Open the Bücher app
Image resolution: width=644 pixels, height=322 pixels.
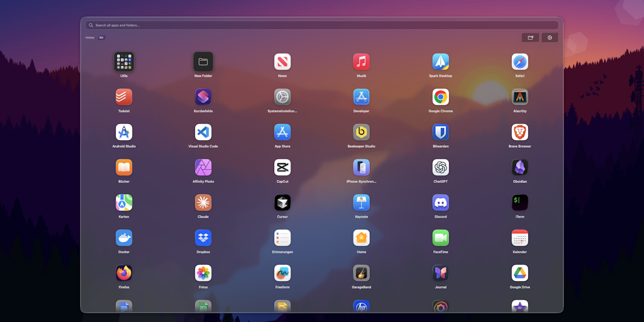(x=124, y=167)
